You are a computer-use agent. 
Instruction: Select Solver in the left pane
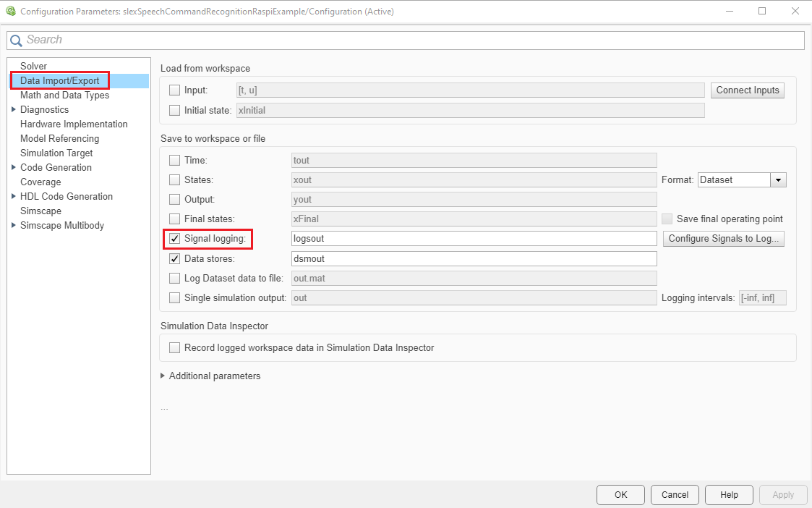tap(33, 67)
